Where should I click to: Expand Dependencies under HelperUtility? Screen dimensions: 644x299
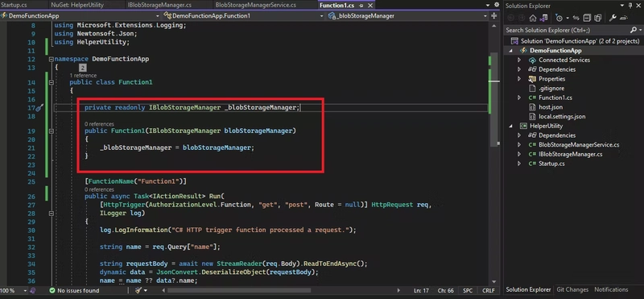pyautogui.click(x=519, y=135)
